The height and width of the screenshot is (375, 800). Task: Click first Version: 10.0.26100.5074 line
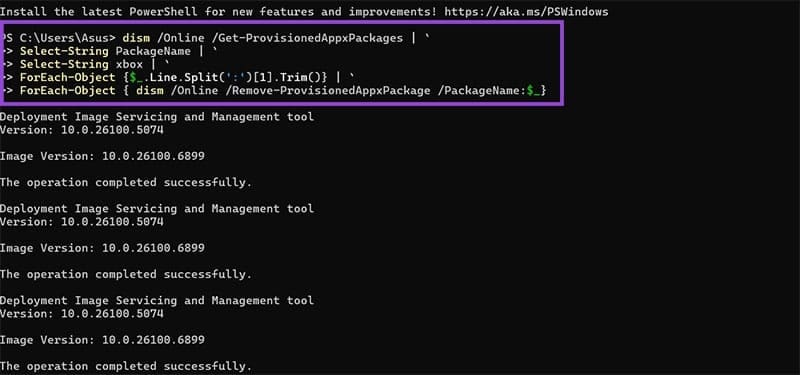tap(82, 130)
